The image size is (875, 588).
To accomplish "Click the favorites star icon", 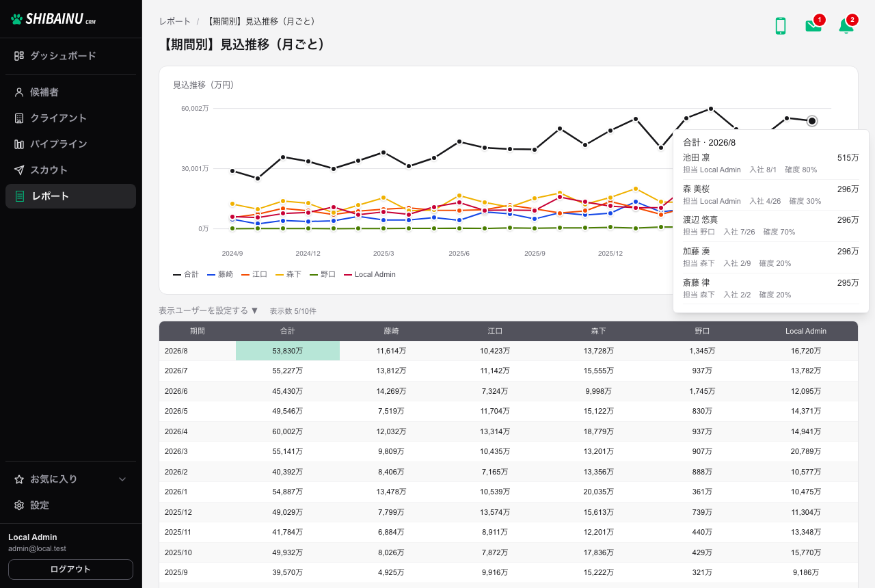I will (19, 479).
